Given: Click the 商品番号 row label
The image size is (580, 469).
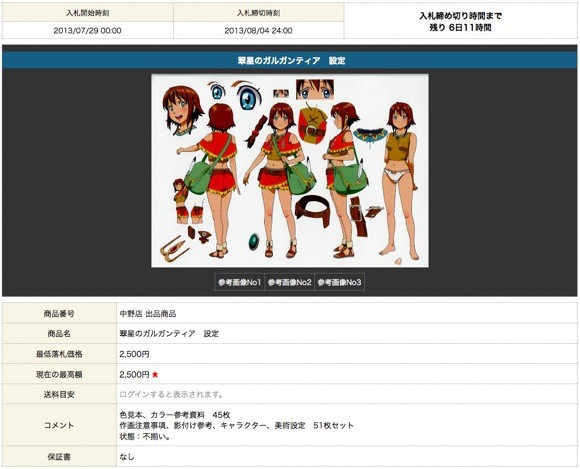Looking at the screenshot, I should tap(59, 314).
